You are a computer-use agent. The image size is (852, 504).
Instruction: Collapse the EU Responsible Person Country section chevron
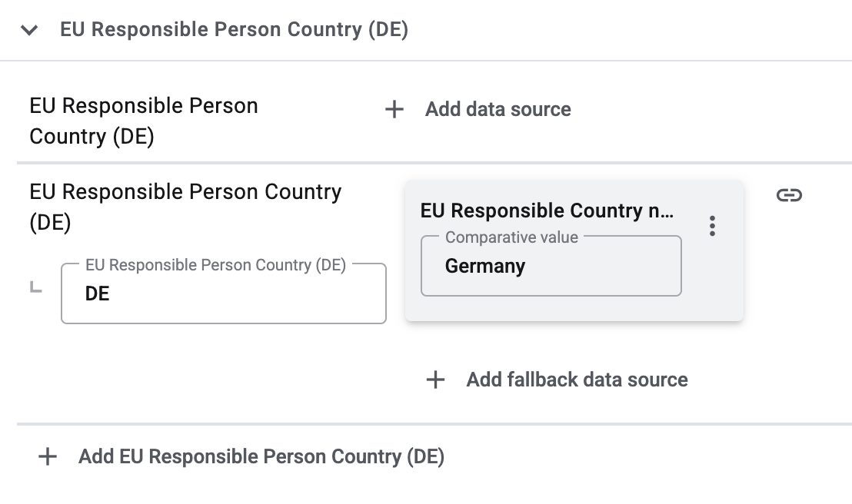pyautogui.click(x=30, y=31)
